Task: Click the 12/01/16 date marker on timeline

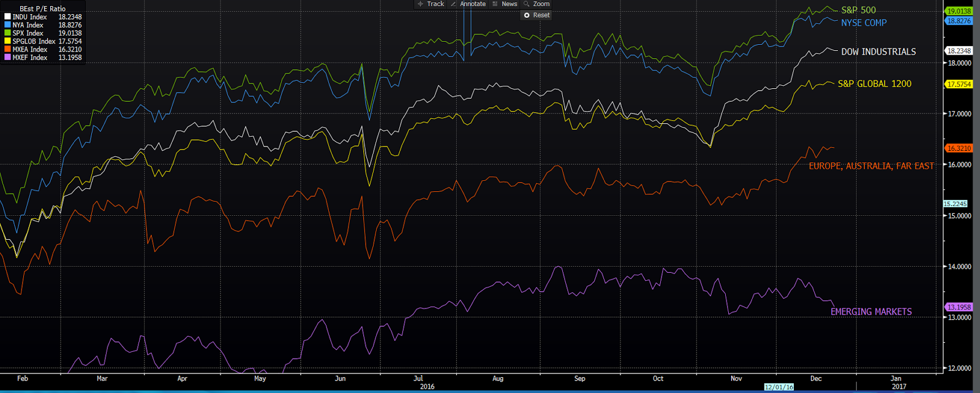Action: coord(779,387)
